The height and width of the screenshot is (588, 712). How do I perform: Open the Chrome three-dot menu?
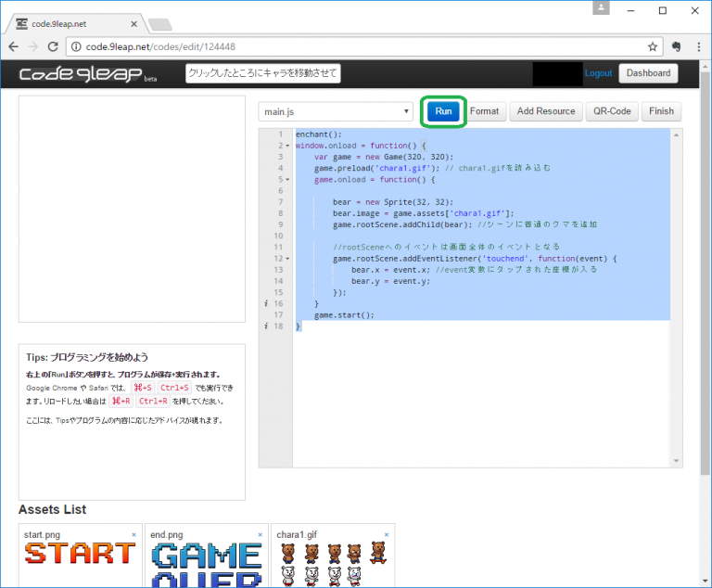click(698, 45)
